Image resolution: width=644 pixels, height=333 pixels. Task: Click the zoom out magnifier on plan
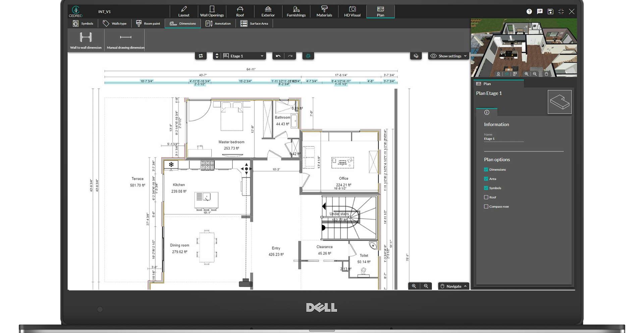click(426, 286)
